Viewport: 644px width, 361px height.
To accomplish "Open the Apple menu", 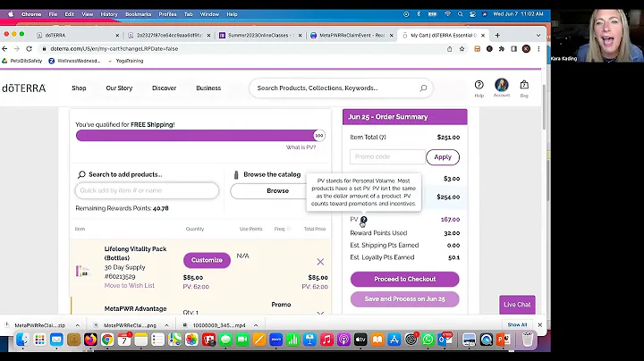I will [x=11, y=14].
